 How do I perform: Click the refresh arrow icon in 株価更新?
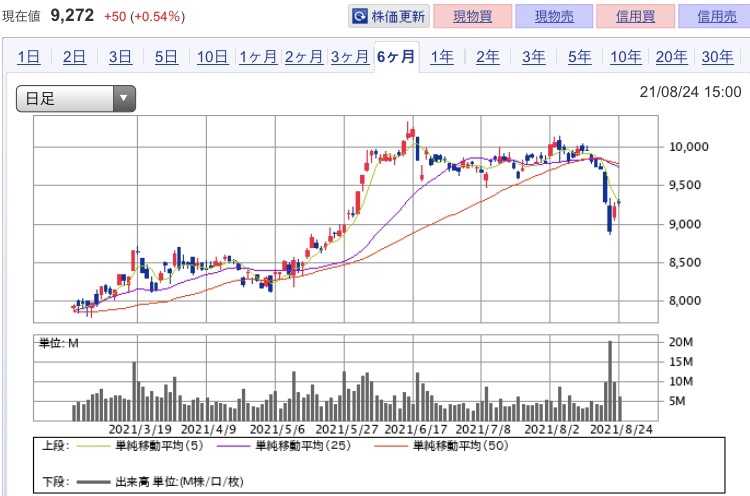tap(360, 17)
